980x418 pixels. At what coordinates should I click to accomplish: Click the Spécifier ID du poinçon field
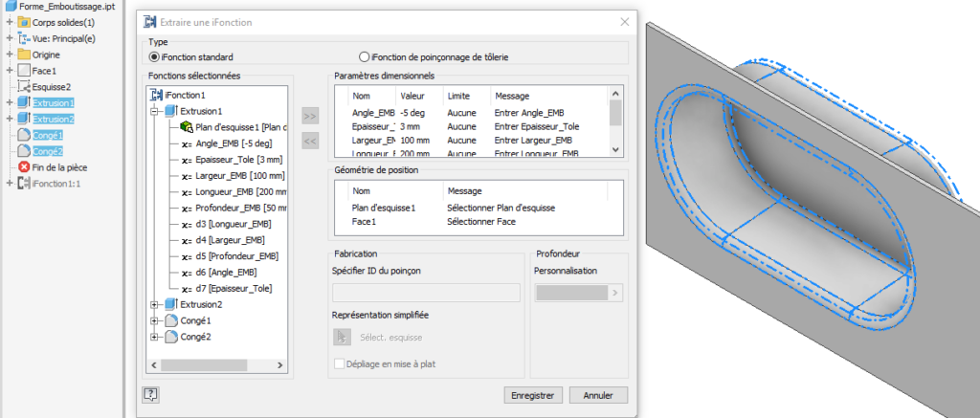426,293
